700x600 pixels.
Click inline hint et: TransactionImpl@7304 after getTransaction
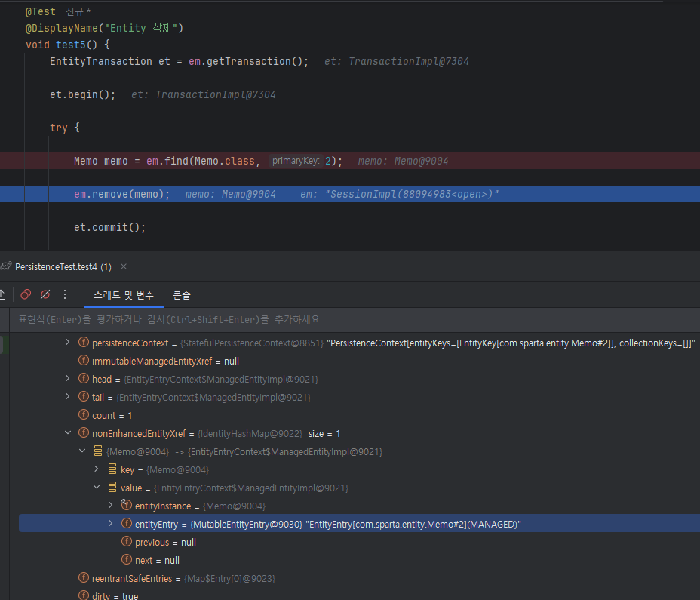pos(397,62)
